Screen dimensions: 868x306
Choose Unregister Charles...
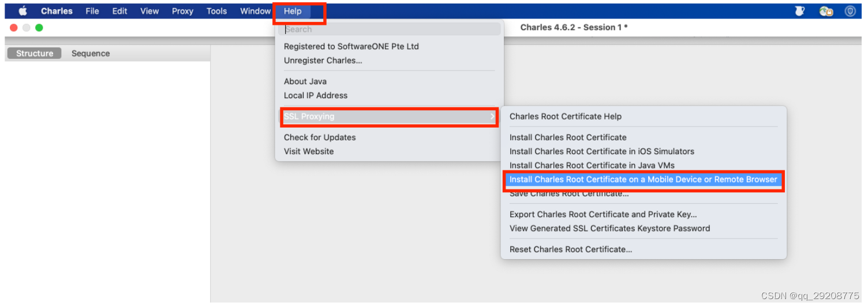coord(323,61)
